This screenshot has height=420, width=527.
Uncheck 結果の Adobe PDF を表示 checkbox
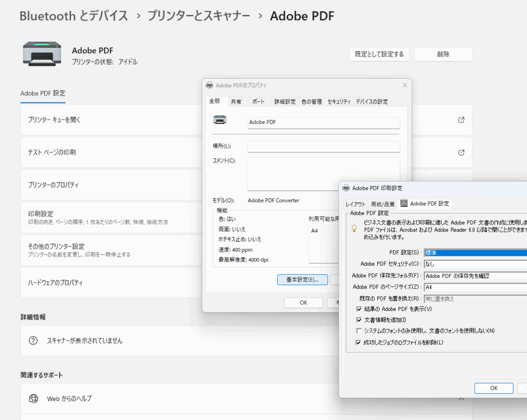coord(359,309)
